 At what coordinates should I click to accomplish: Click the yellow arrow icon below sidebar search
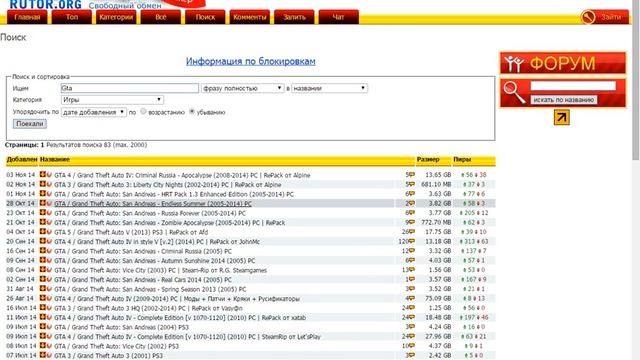[x=562, y=118]
